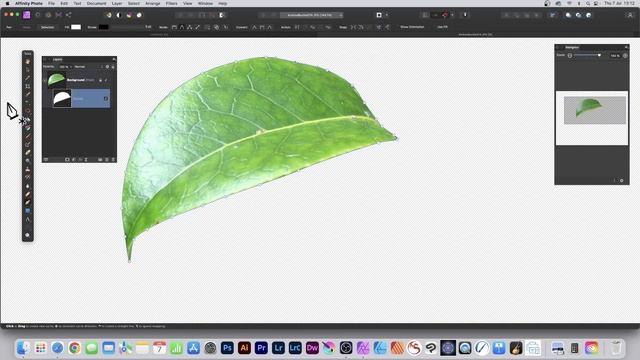This screenshot has height=360, width=640.
Task: Click Navigator zoom-in plus button
Action: (625, 56)
